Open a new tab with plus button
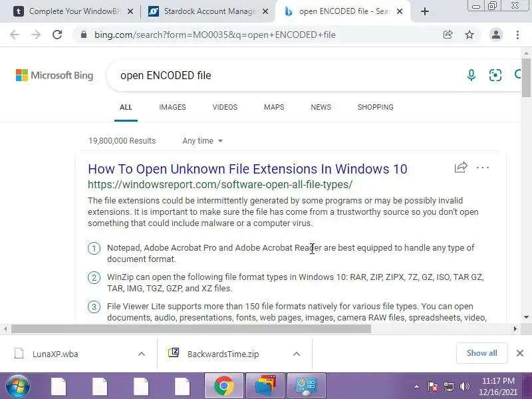 point(424,11)
